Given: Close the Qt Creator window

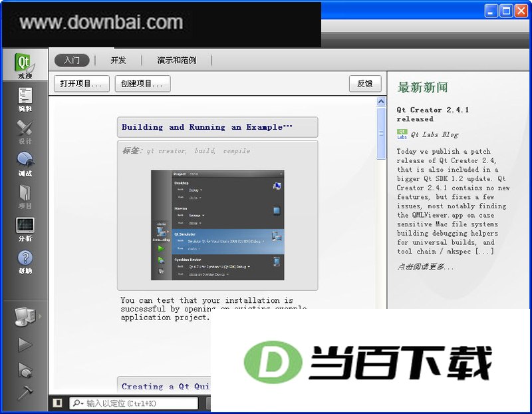Looking at the screenshot, I should pyautogui.click(x=521, y=11).
